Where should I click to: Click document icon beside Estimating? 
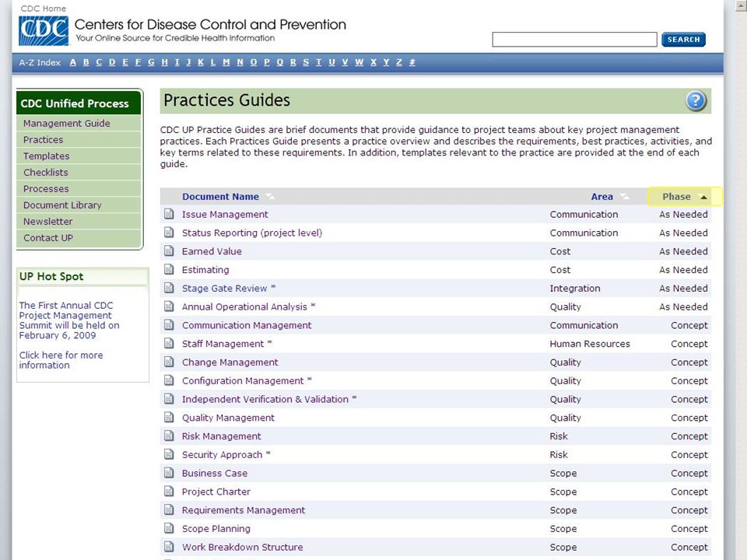[169, 270]
